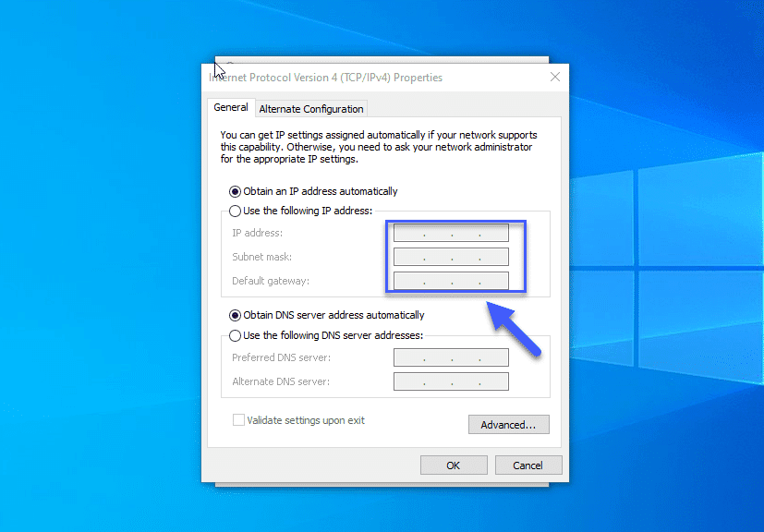
Task: Click the 'Subnet mask:' label
Action: tap(262, 257)
